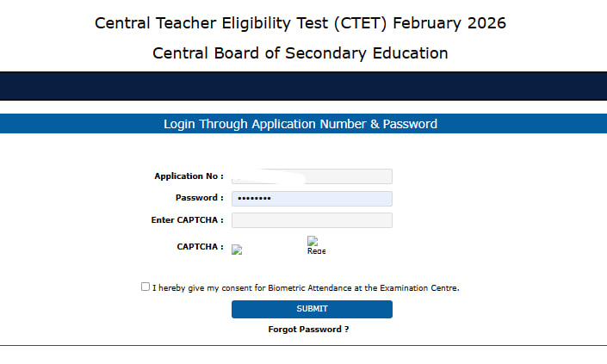Click the Regenerate CAPTCHA refresh icon
Image resolution: width=607 pixels, height=364 pixels.
point(313,241)
